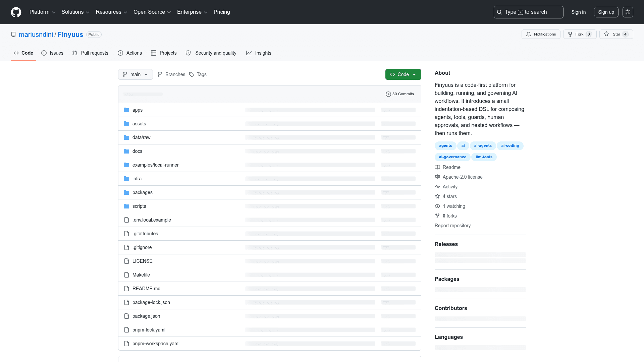
Task: Open the examples/local-runner folder
Action: click(x=156, y=165)
